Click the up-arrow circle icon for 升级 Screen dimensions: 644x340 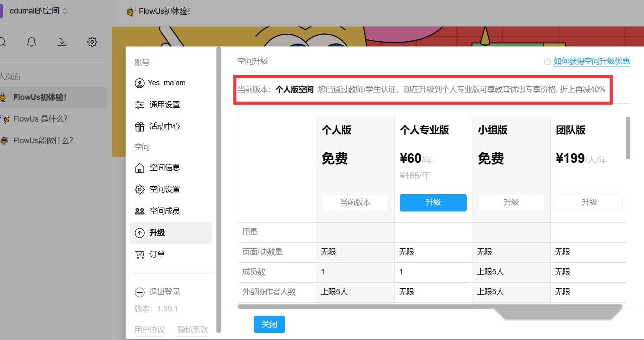pyautogui.click(x=139, y=233)
